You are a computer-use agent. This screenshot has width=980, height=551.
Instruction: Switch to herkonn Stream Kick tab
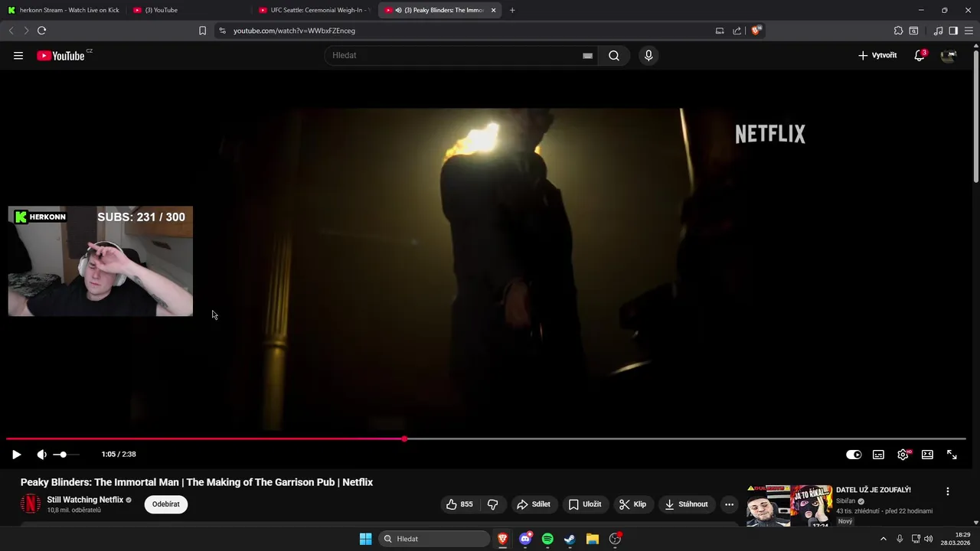point(64,10)
